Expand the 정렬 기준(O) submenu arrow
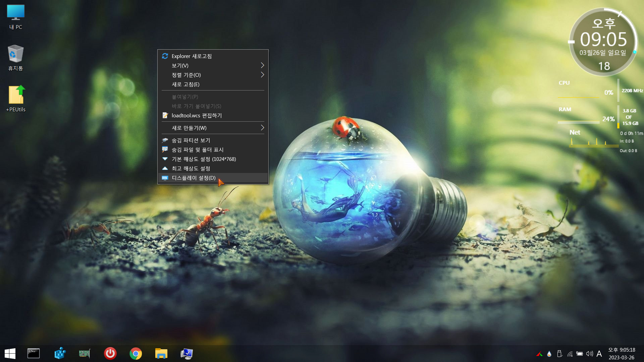The height and width of the screenshot is (362, 644). 262,75
